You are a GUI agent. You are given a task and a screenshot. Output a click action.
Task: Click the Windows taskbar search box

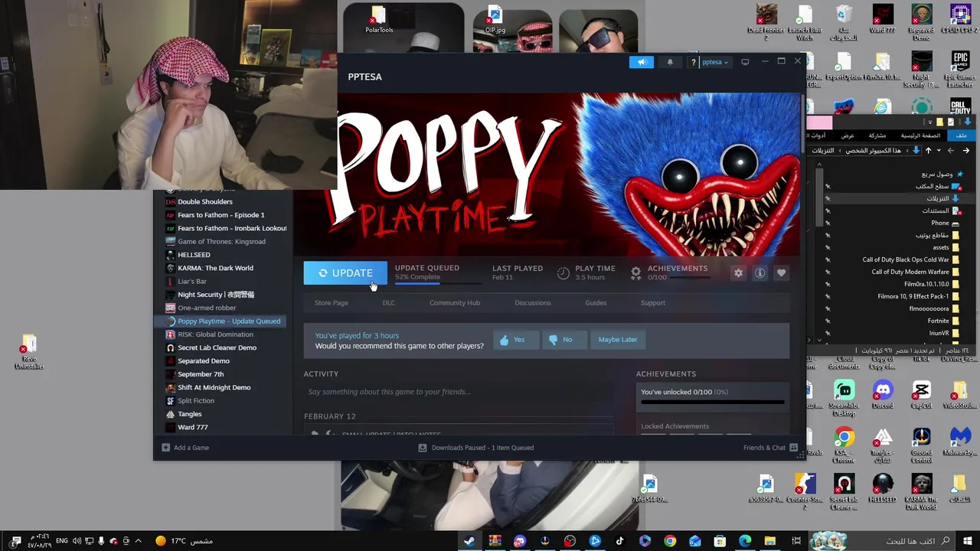click(883, 541)
